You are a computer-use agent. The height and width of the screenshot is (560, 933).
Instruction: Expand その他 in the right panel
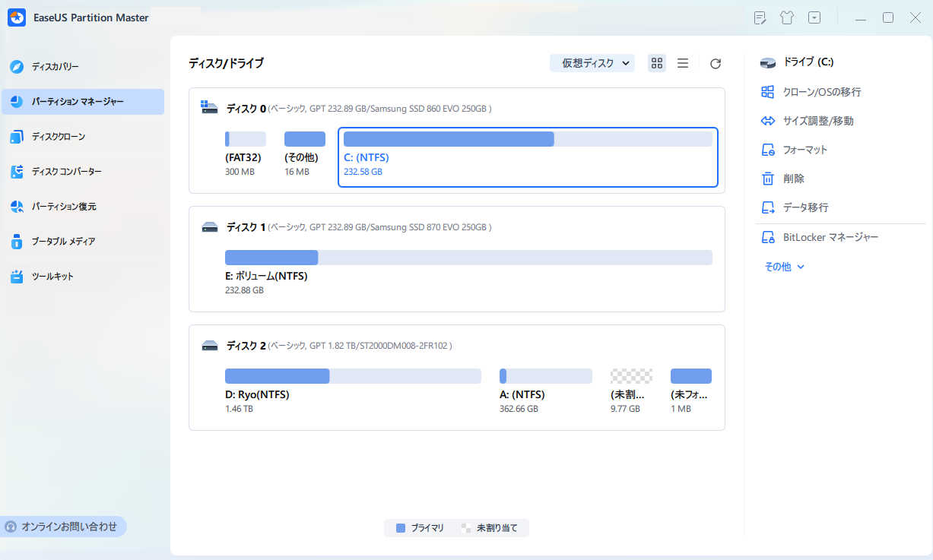click(784, 266)
